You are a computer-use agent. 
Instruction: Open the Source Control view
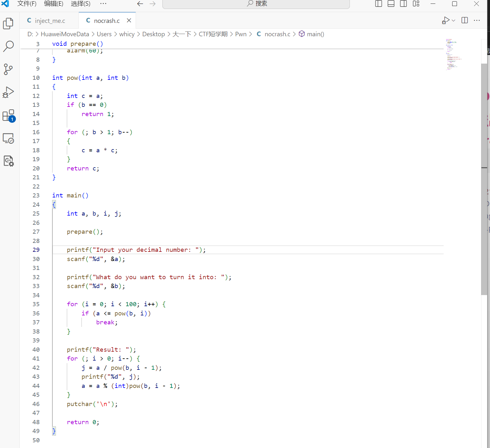[8, 69]
